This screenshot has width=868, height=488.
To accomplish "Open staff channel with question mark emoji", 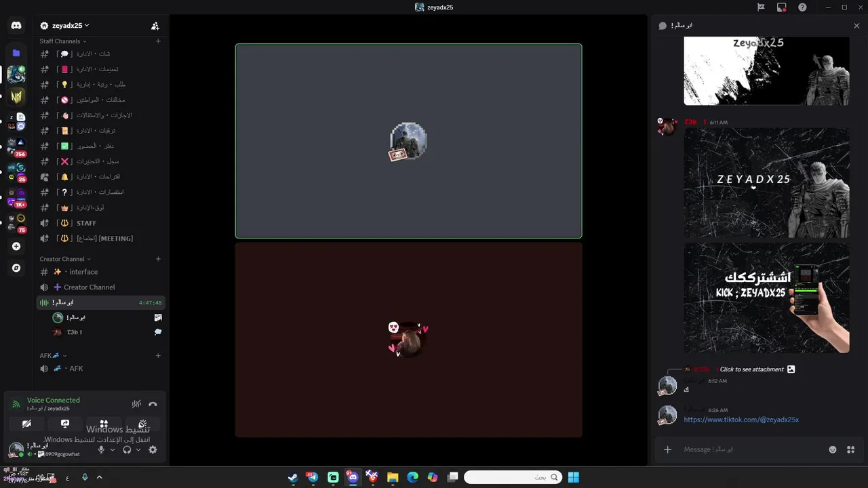I will [x=100, y=192].
